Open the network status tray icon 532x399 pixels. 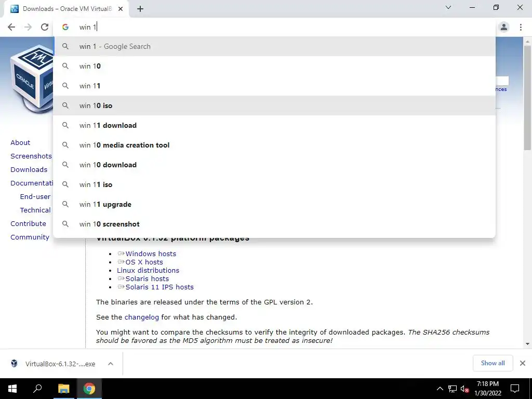(453, 389)
